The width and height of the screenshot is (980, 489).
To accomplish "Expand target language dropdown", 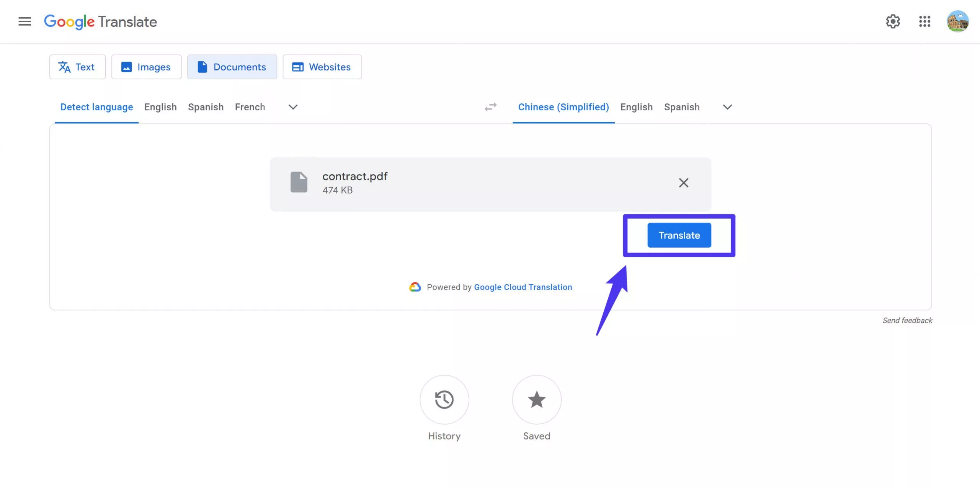I will click(x=727, y=107).
